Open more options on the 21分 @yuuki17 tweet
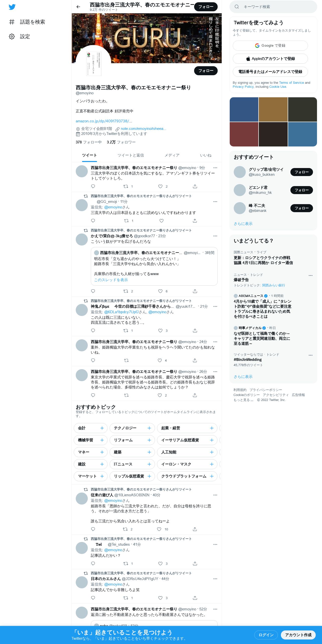Screen dimensions: 322x644 (x=215, y=306)
